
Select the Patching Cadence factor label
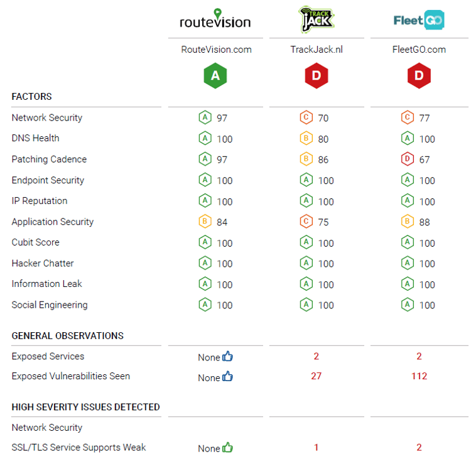pos(49,160)
